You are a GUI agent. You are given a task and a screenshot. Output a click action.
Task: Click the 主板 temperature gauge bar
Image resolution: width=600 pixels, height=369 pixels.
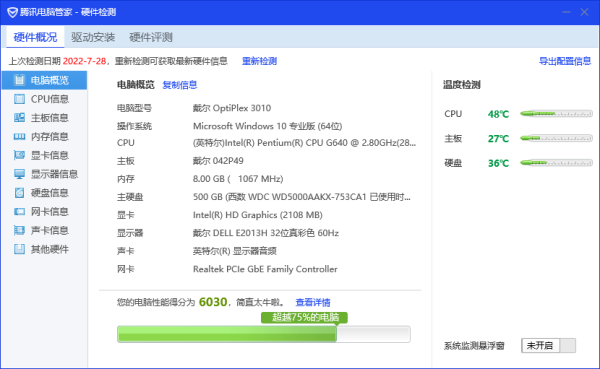tap(556, 138)
